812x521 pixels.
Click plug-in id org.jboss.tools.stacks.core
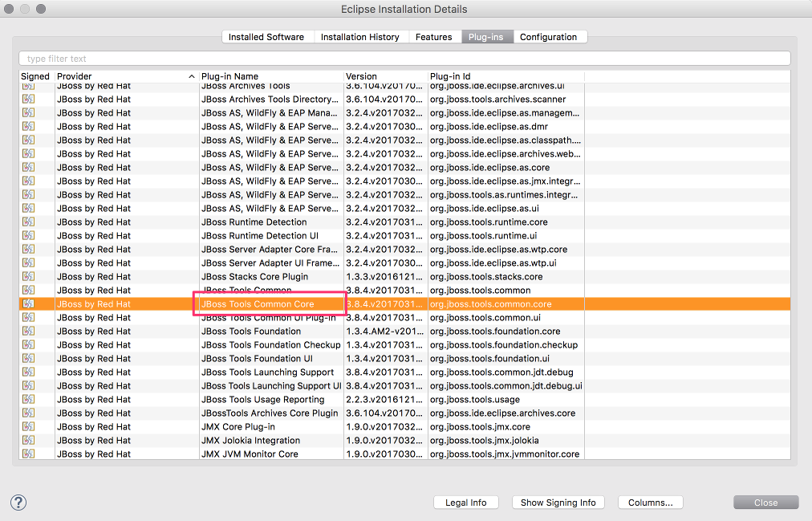click(x=486, y=276)
